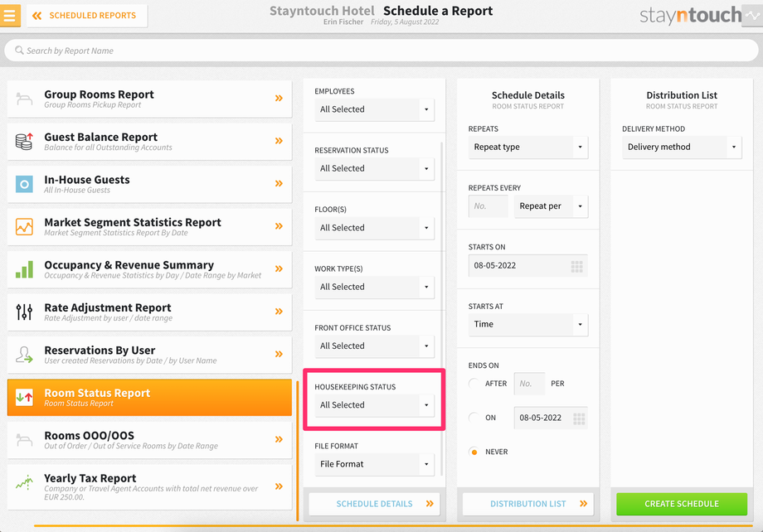Screen dimensions: 763x532
Task: Select the Never radio button
Action: (474, 452)
